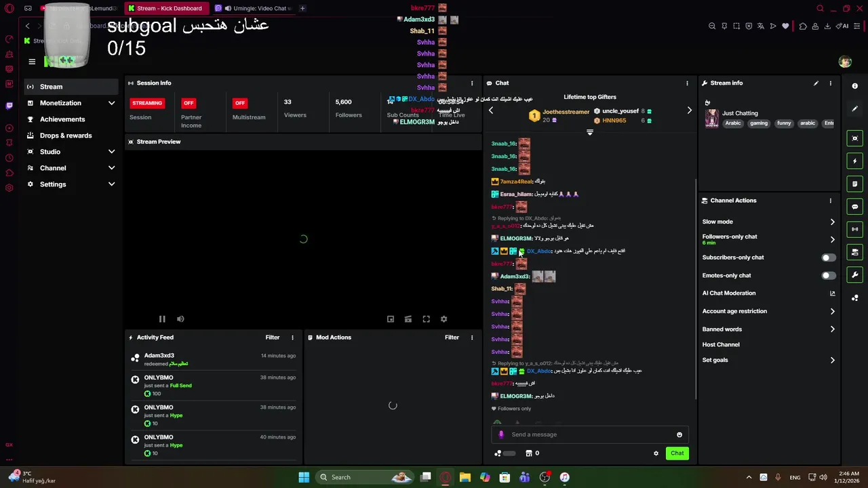Open a new browser tab
This screenshot has height=488, width=868.
point(302,8)
